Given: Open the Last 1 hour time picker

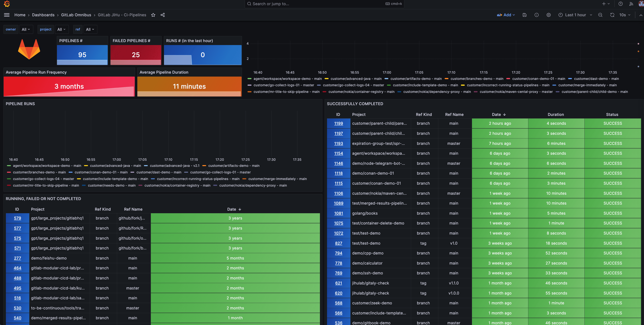Looking at the screenshot, I should click(575, 15).
